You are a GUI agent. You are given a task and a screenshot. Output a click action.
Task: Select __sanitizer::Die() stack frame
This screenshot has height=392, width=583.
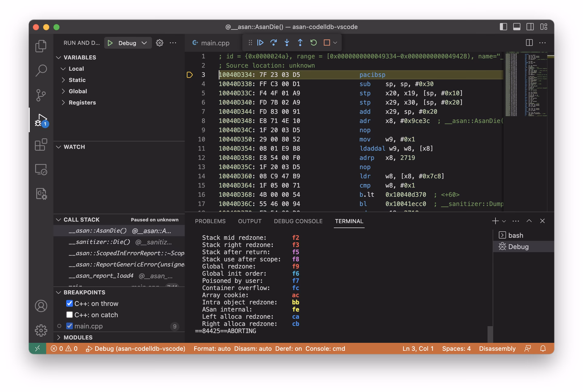click(x=119, y=242)
